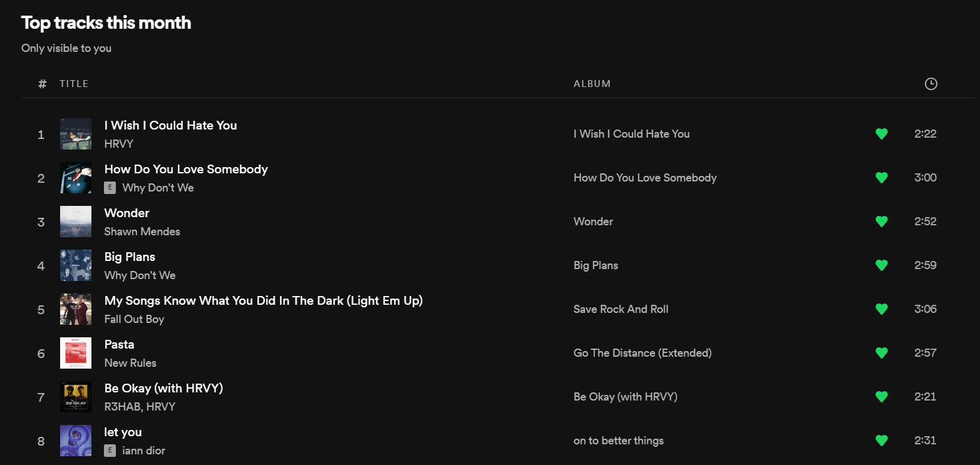Open I Wish I Could Hate You cover art
Screen dimensions: 980x465
click(x=76, y=134)
